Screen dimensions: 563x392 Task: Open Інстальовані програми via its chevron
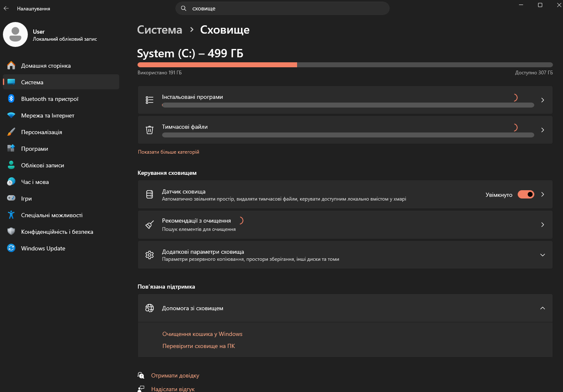[x=543, y=100]
